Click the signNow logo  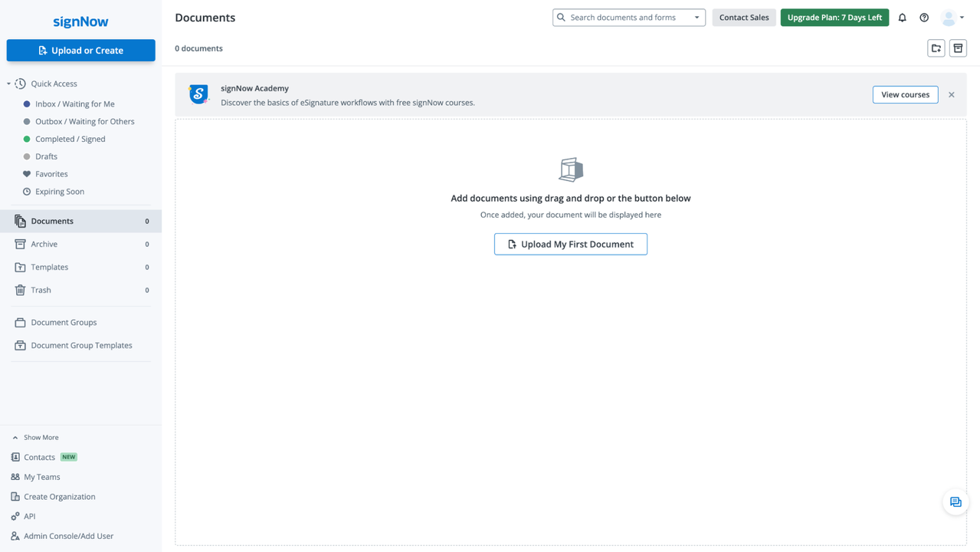click(80, 21)
